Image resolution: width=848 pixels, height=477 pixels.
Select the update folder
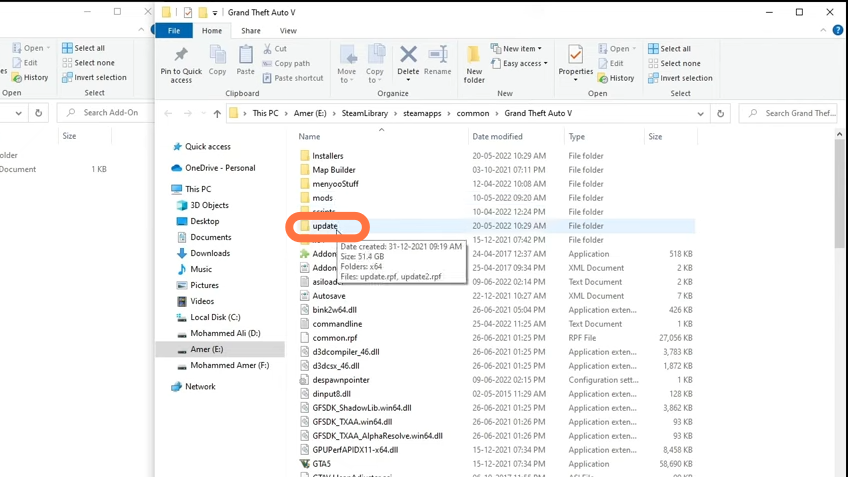(x=324, y=226)
